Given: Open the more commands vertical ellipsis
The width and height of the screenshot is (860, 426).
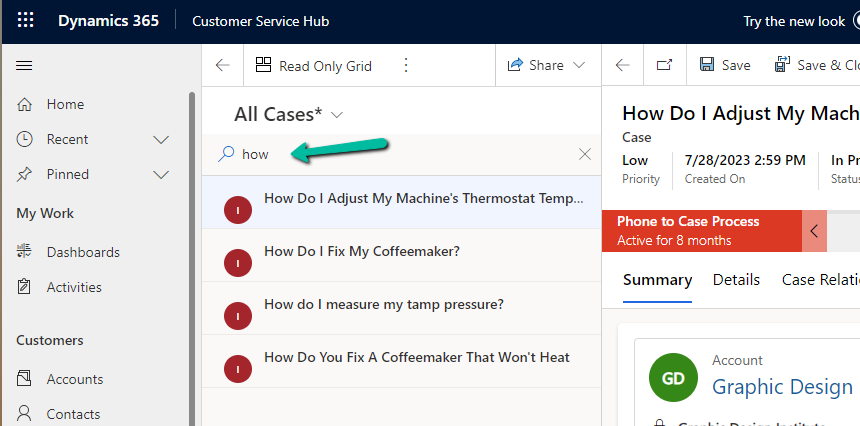Looking at the screenshot, I should click(x=406, y=66).
